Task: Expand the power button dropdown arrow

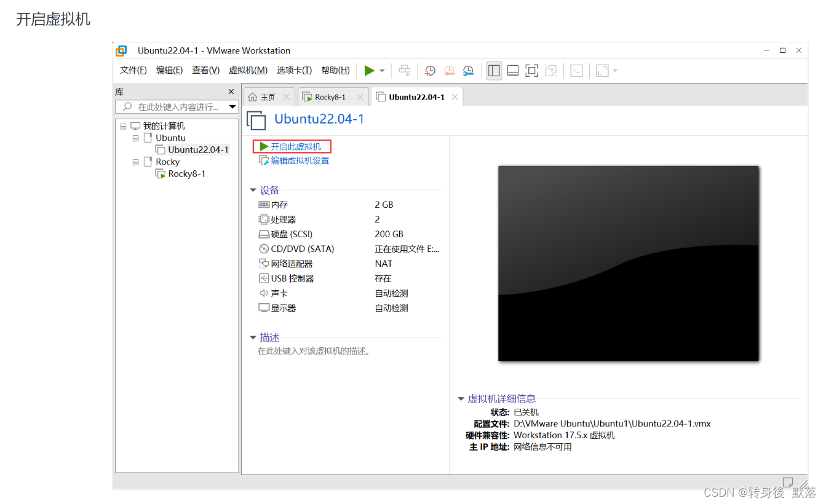Action: click(383, 70)
